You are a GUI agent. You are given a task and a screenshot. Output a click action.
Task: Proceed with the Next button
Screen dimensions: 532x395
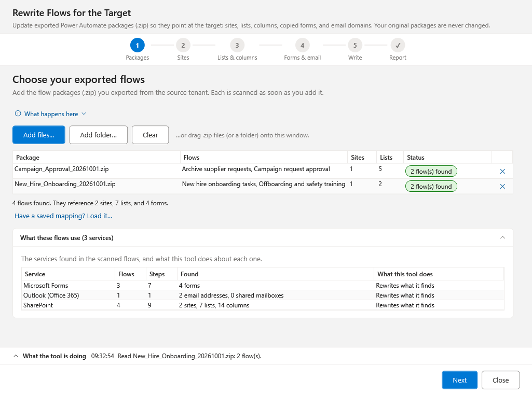point(459,380)
